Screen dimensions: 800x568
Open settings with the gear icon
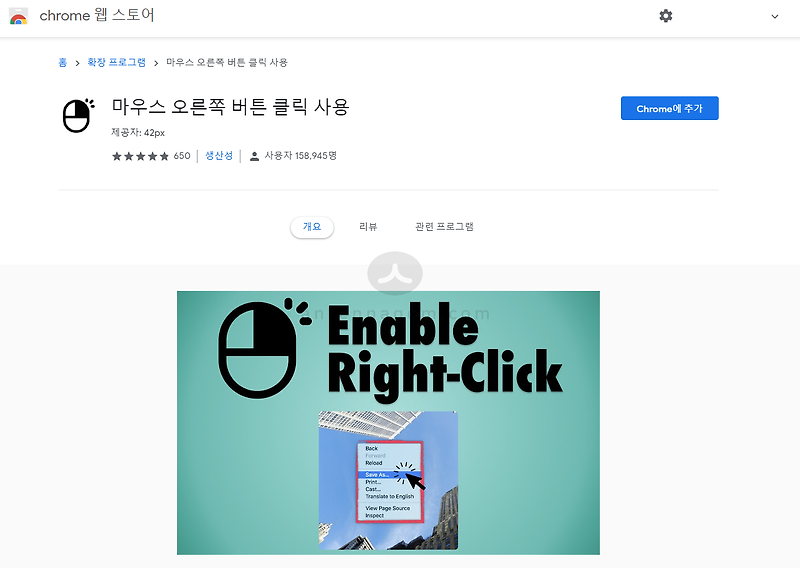tap(666, 16)
